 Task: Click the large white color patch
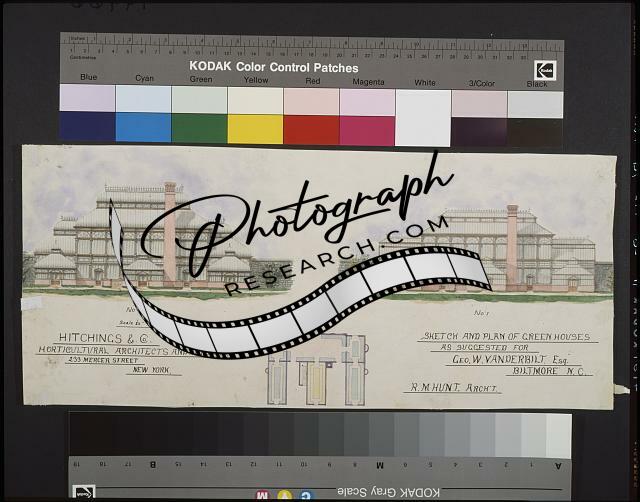click(423, 118)
